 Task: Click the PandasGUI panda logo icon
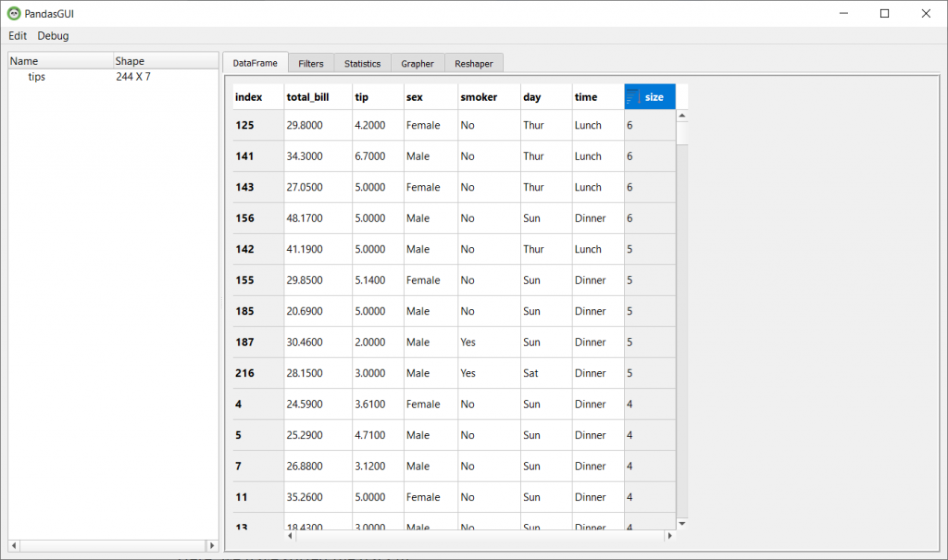[14, 13]
